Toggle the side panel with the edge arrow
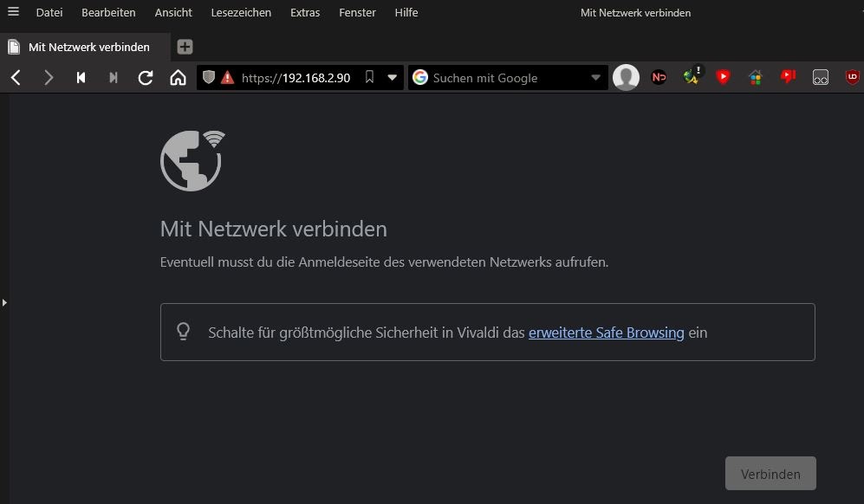This screenshot has height=504, width=864. tap(4, 302)
